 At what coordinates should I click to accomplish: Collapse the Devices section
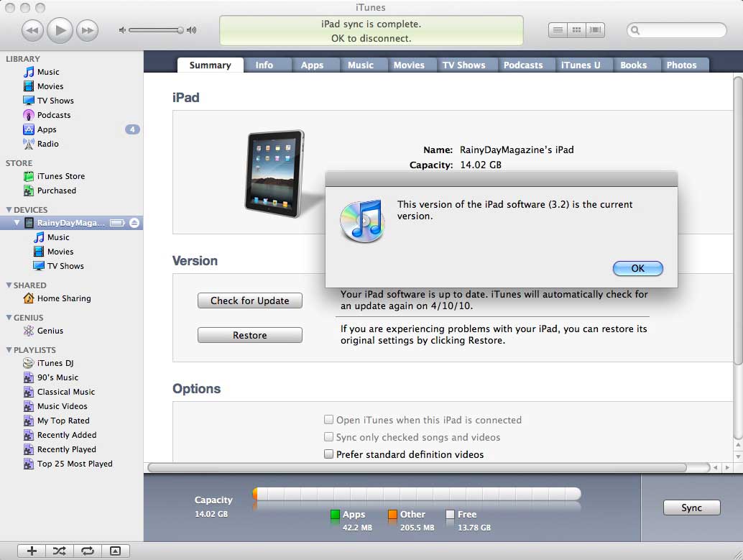pos(9,210)
